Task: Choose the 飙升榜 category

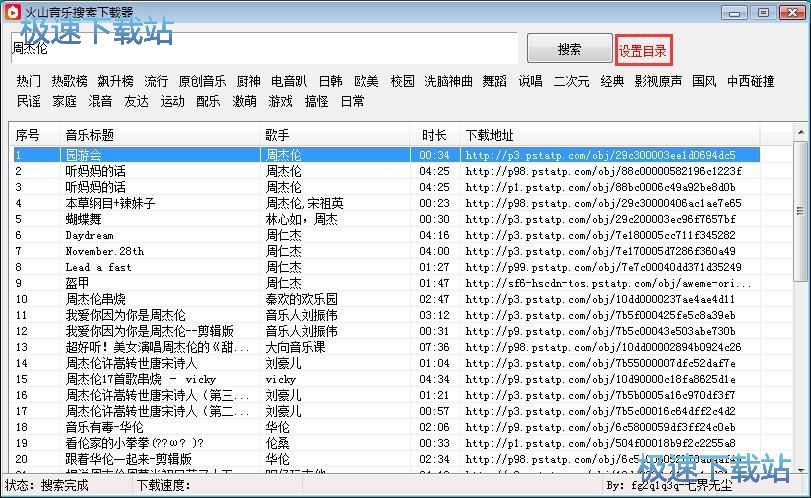Action: 115,81
